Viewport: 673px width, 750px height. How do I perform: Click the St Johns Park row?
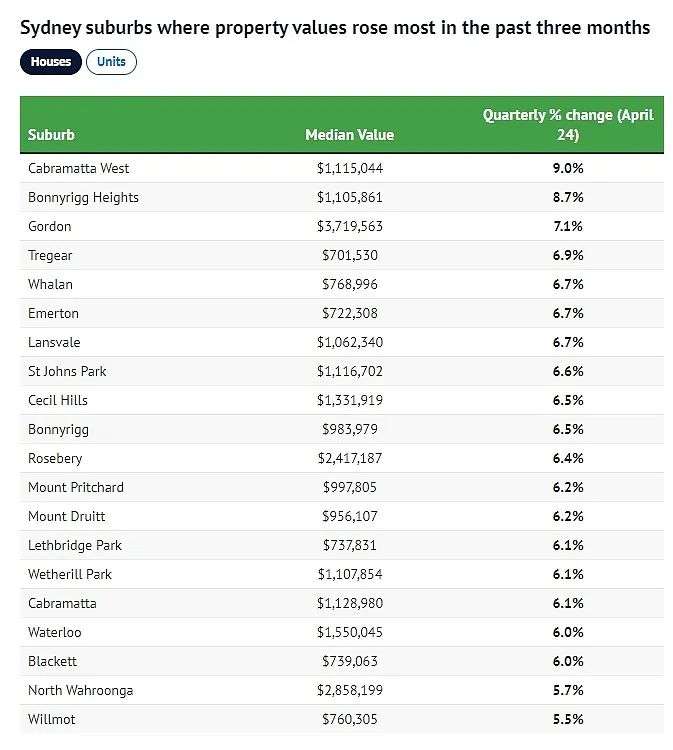tap(342, 371)
